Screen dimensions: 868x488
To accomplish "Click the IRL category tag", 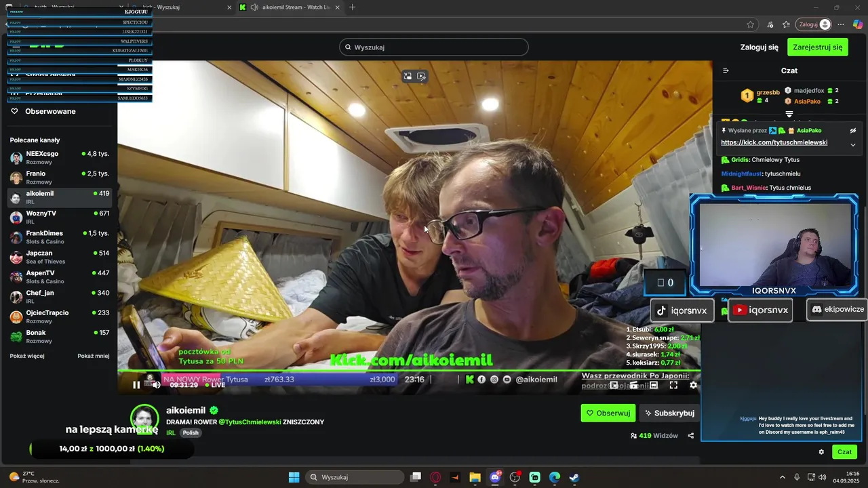I will [x=171, y=433].
